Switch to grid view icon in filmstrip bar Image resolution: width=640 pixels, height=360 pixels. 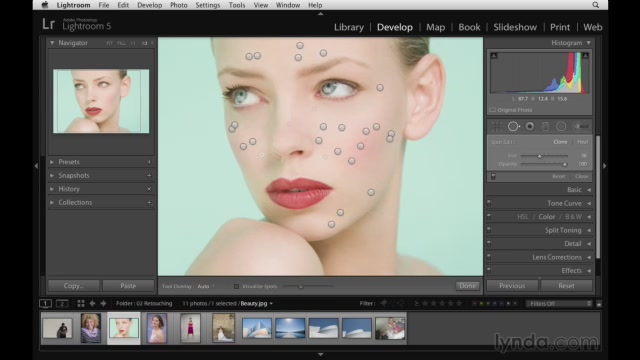[x=81, y=303]
